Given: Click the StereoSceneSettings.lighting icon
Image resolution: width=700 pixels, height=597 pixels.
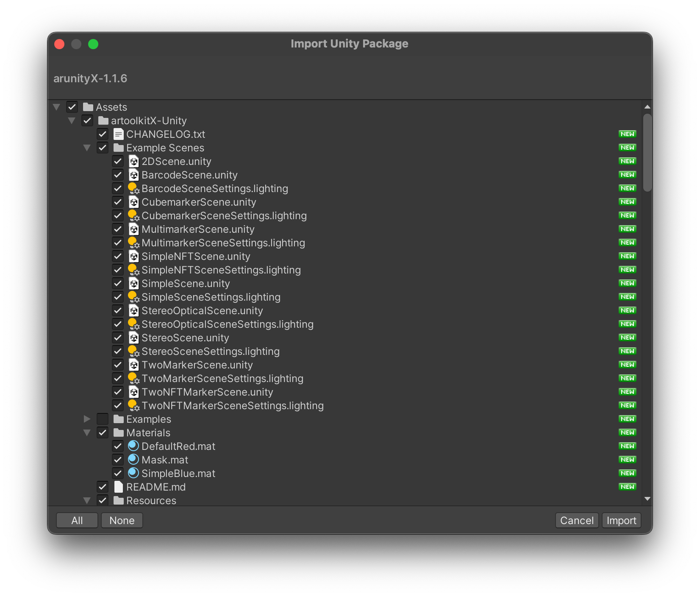Looking at the screenshot, I should click(134, 351).
